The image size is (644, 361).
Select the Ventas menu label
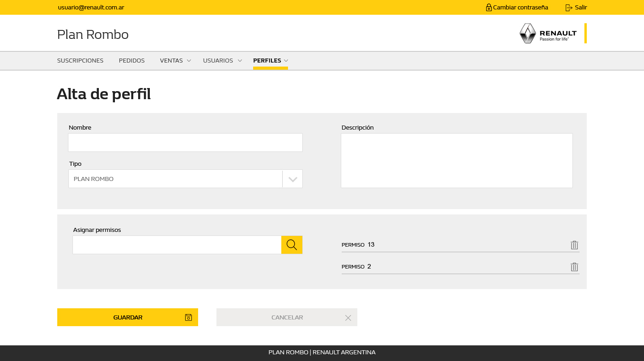coord(171,60)
